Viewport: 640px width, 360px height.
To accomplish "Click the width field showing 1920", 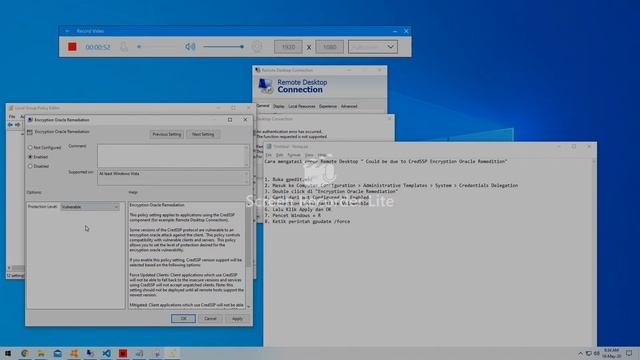I will click(288, 47).
